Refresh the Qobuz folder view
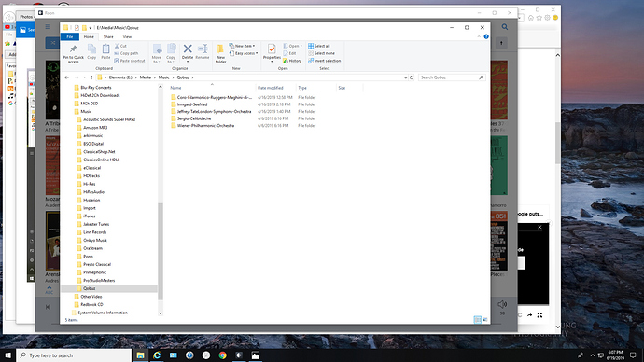 (412, 77)
